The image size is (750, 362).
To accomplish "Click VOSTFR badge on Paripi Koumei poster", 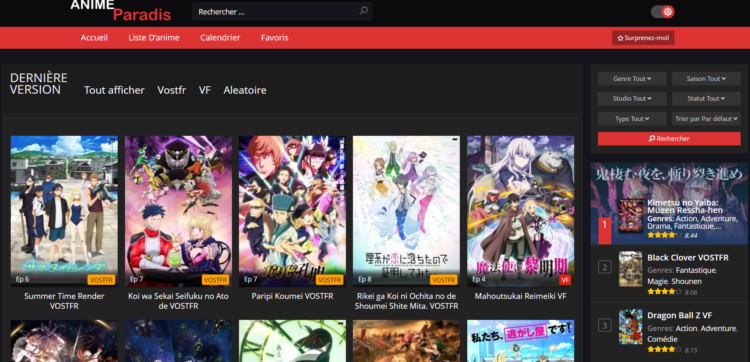I will tap(330, 279).
